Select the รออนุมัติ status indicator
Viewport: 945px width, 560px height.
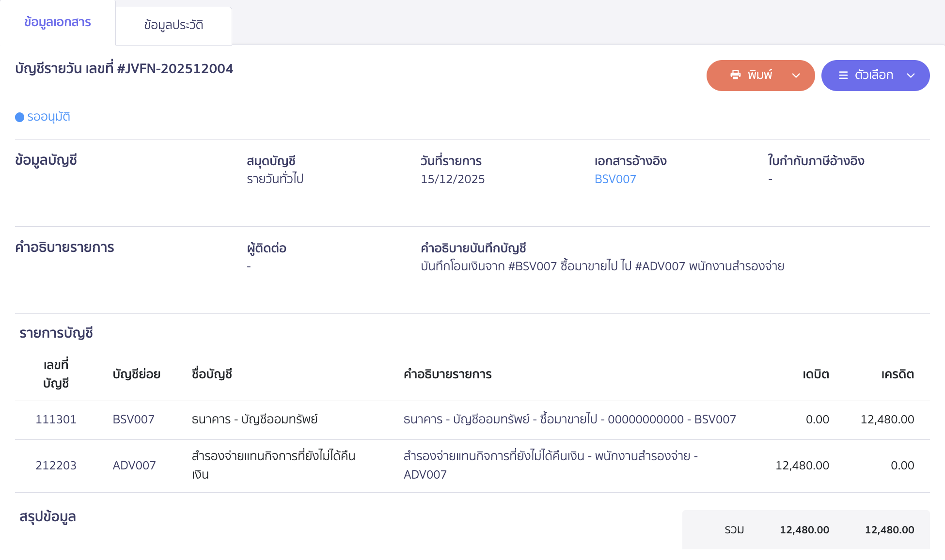coord(48,116)
